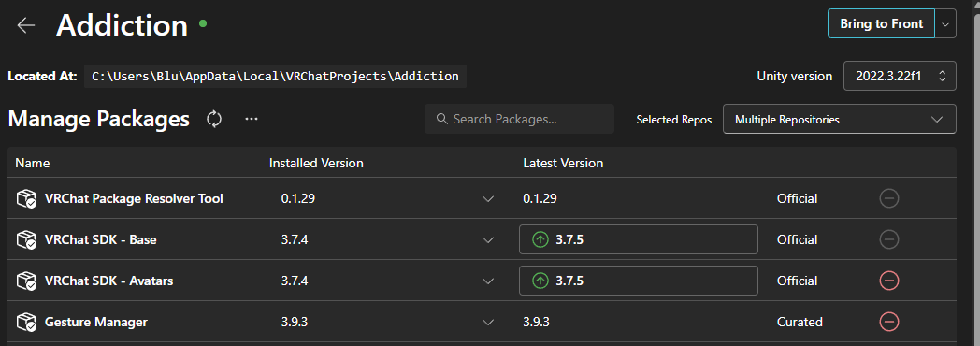Click the Name column header

point(33,163)
